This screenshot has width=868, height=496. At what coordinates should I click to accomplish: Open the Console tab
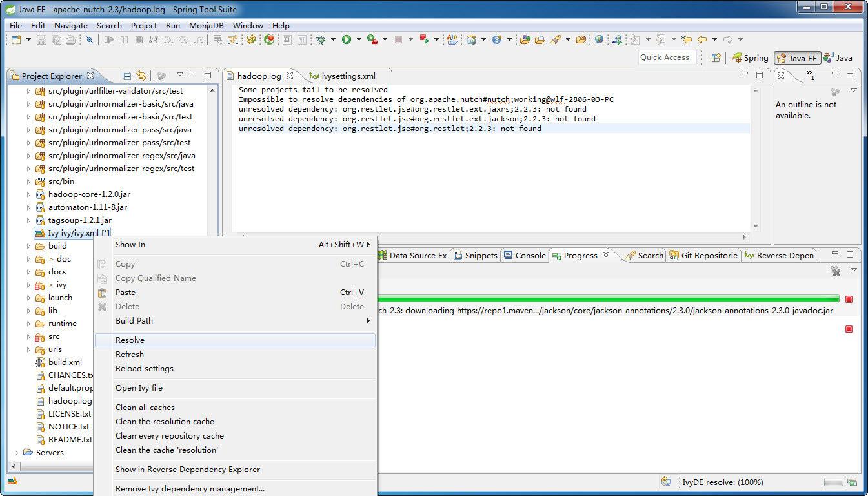(x=525, y=255)
